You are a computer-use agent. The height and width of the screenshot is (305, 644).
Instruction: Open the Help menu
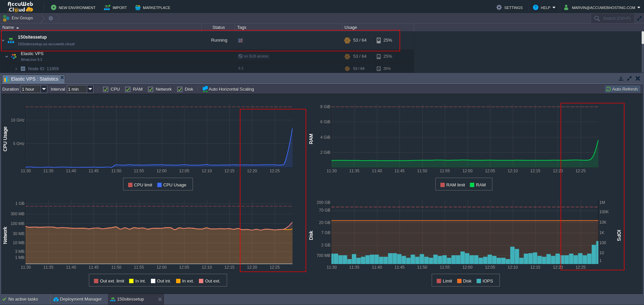pyautogui.click(x=544, y=7)
